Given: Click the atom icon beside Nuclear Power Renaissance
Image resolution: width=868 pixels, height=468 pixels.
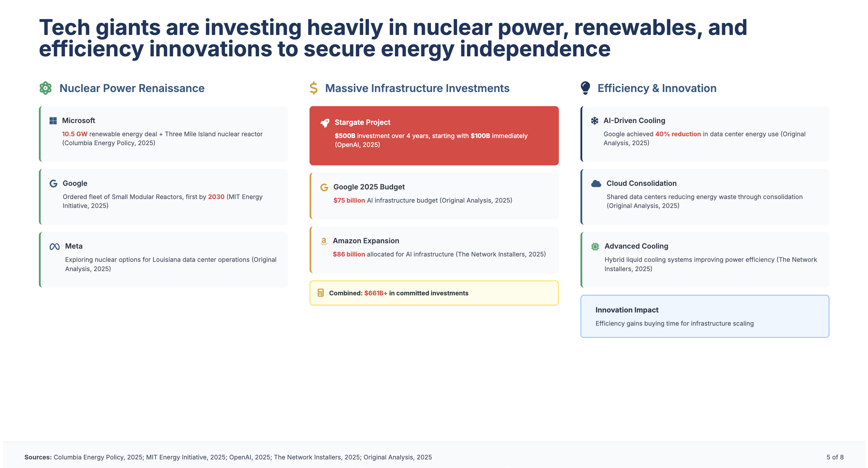Looking at the screenshot, I should [x=45, y=88].
